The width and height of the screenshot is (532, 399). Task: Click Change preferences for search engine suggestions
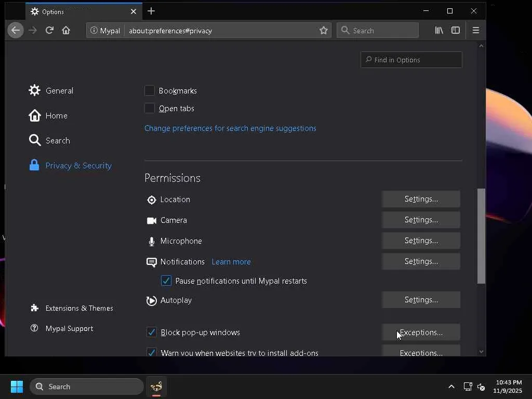pos(230,128)
